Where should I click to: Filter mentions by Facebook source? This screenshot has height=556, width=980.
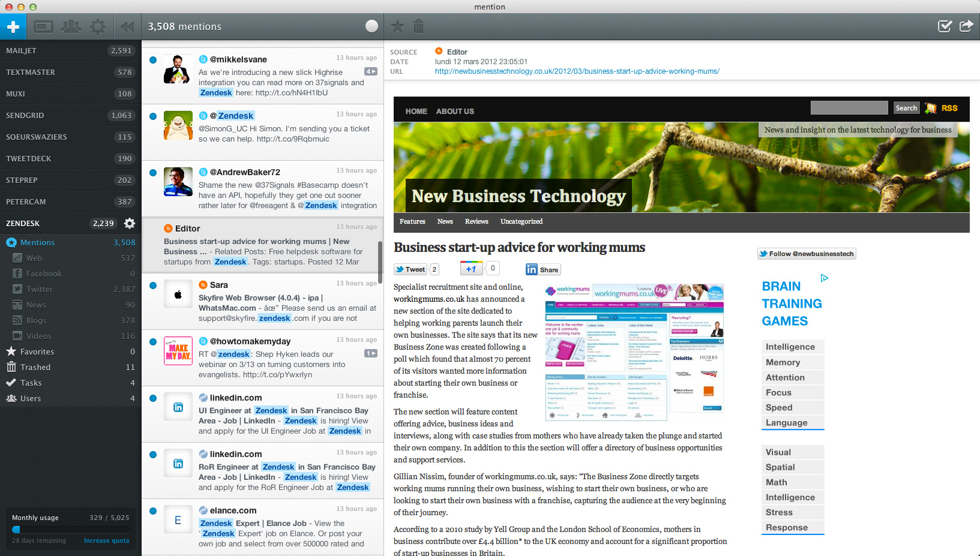pos(70,274)
